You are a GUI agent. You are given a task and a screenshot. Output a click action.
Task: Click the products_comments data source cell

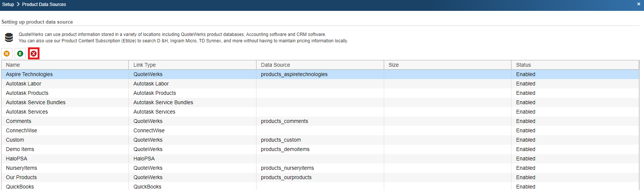point(284,121)
